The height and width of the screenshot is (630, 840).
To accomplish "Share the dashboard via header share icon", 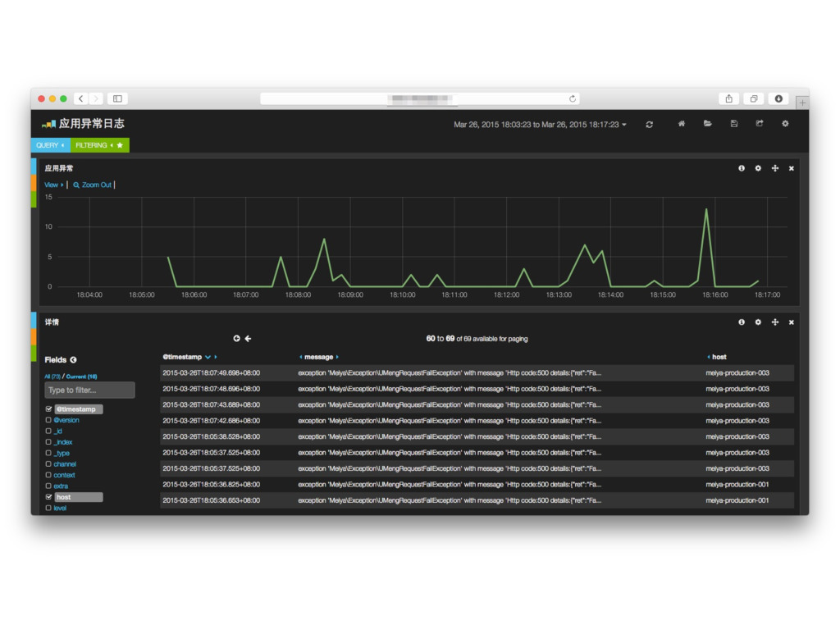I will click(x=760, y=124).
